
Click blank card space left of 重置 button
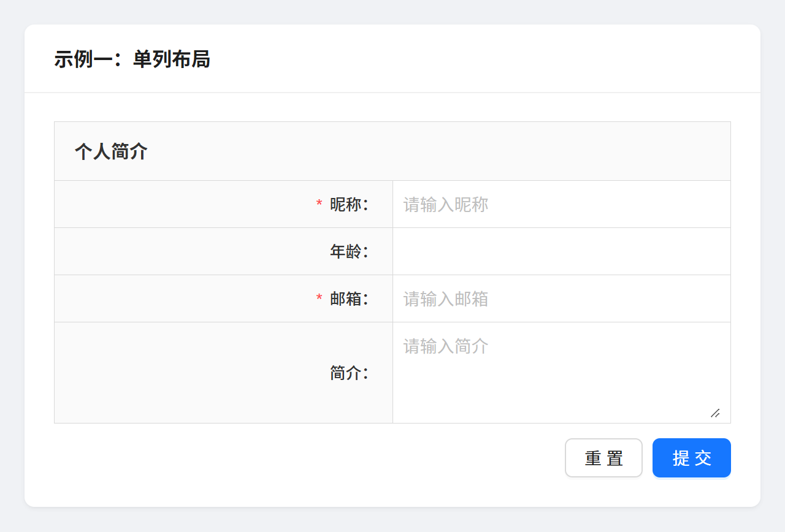click(x=307, y=458)
